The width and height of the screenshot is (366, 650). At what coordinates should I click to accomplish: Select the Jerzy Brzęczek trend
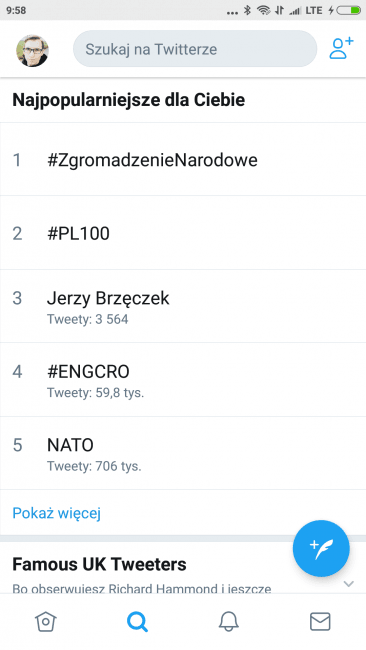tap(183, 306)
